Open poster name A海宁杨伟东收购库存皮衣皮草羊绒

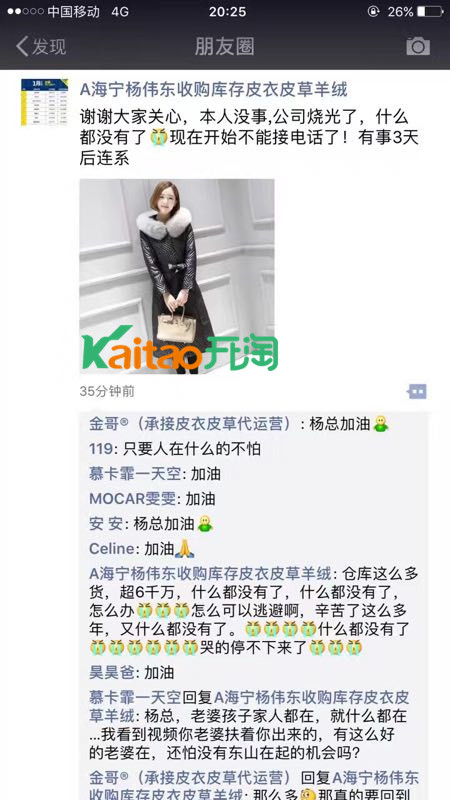click(213, 90)
